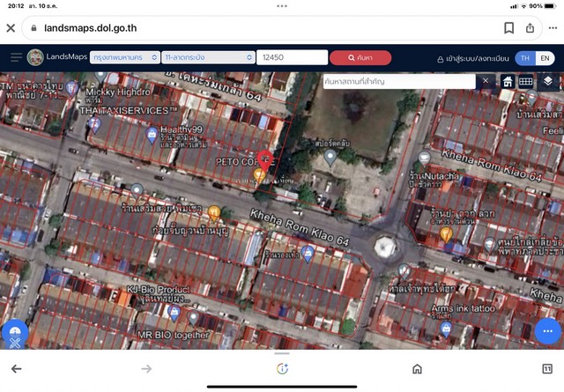Viewport: 564px width, 392px height.
Task: Open the browser tabs overview button
Action: tap(547, 369)
